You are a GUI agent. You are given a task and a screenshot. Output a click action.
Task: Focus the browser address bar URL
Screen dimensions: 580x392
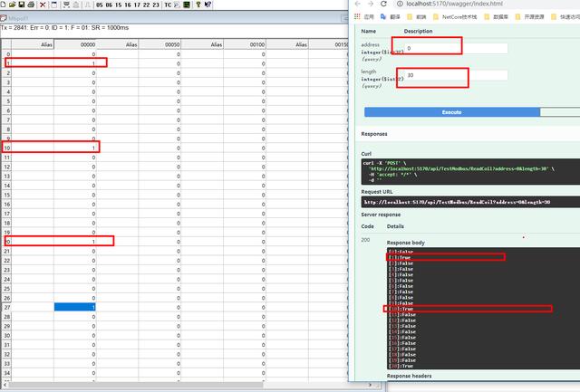point(454,4)
